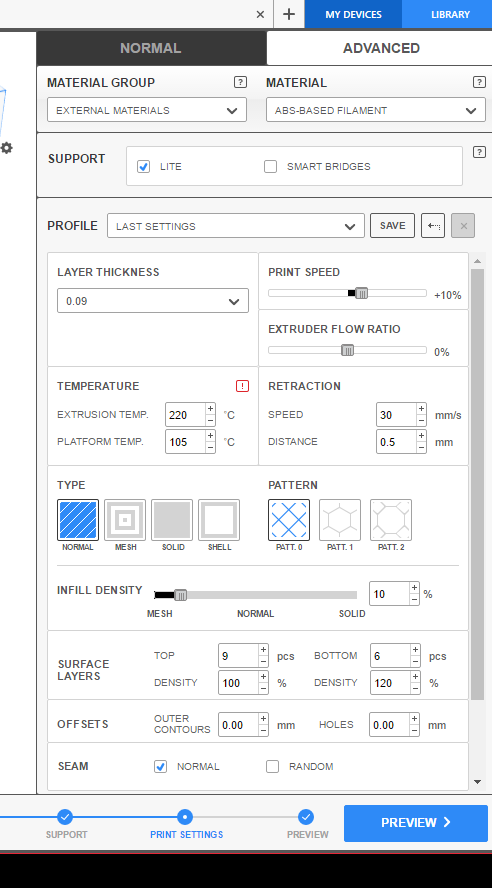Screen dimensions: 492x888
Task: Select the Mesh infill type icon
Action: coord(125,520)
